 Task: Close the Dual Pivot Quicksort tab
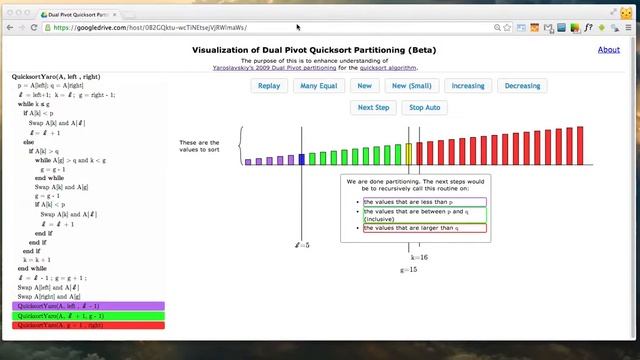click(114, 14)
